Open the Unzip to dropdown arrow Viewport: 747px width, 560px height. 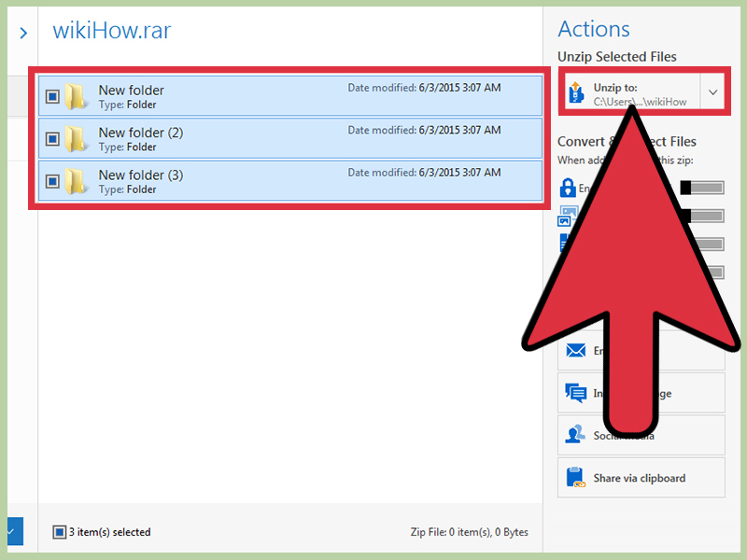712,91
